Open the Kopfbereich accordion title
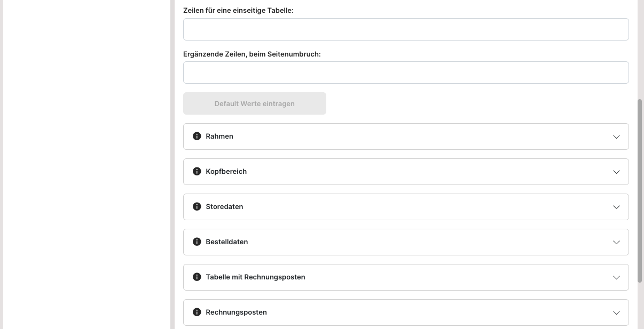 coord(226,172)
